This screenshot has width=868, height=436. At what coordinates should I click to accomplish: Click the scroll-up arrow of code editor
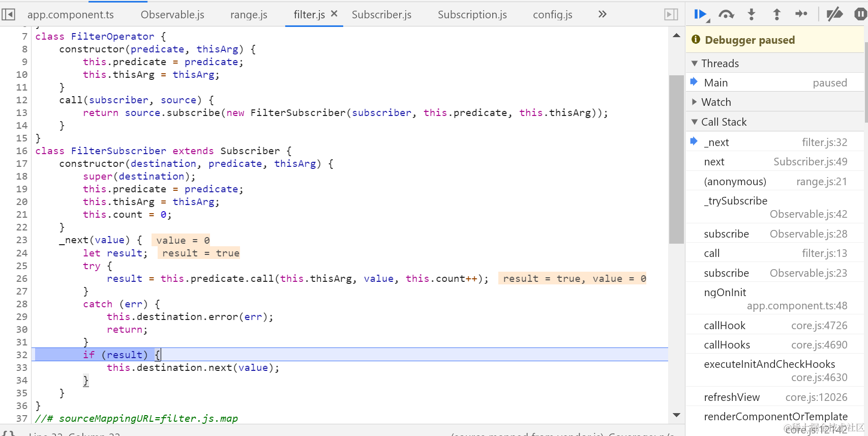(676, 35)
